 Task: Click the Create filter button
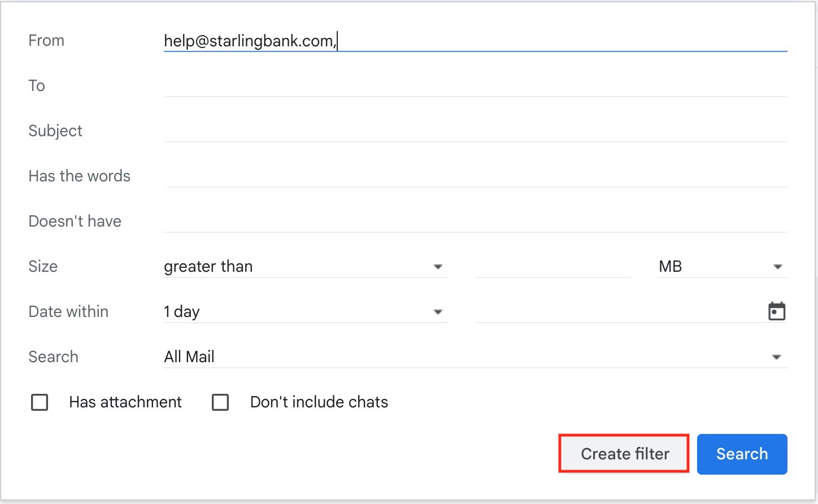(625, 454)
